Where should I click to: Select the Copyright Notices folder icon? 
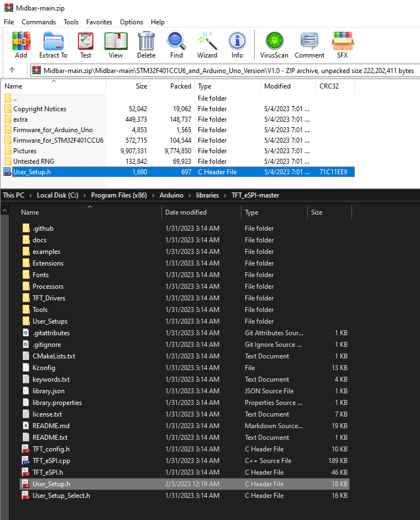[8, 109]
